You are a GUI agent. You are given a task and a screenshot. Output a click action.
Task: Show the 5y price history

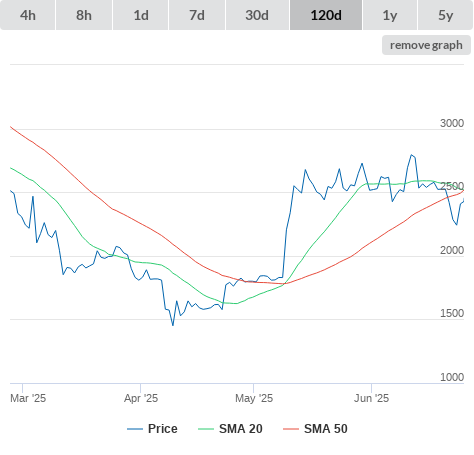coord(446,15)
